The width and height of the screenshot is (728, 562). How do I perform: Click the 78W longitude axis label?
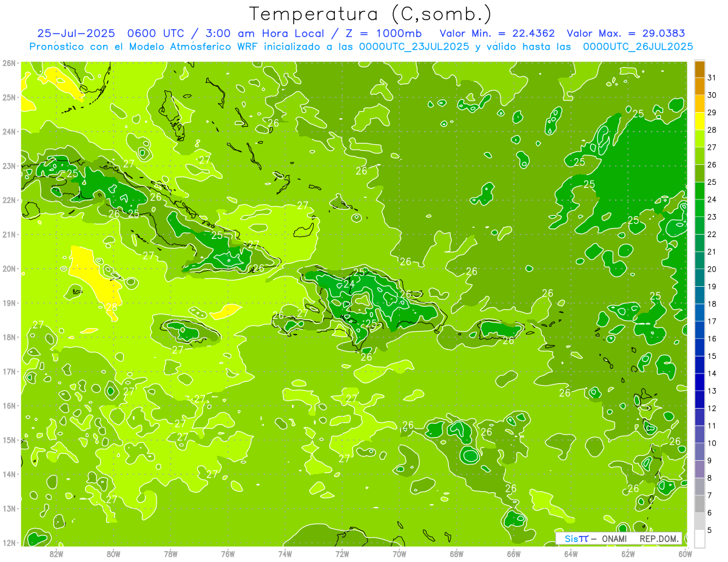pos(170,554)
